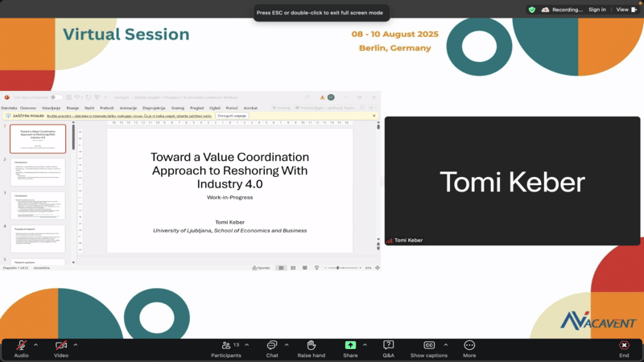Viewport: 644px width, 362px height.
Task: Expand video options arrow beside Video
Action: [x=76, y=344]
